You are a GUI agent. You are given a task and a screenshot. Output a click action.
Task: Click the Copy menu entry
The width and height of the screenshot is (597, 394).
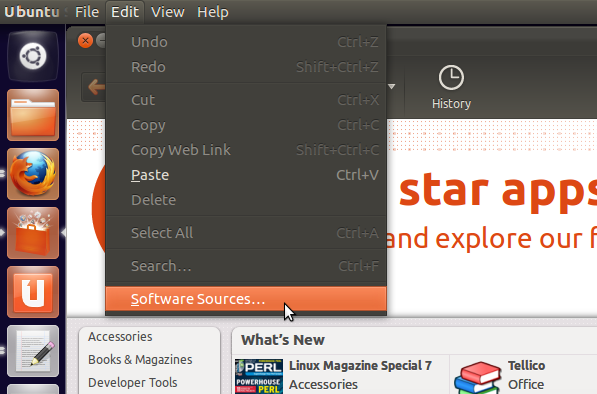click(246, 125)
